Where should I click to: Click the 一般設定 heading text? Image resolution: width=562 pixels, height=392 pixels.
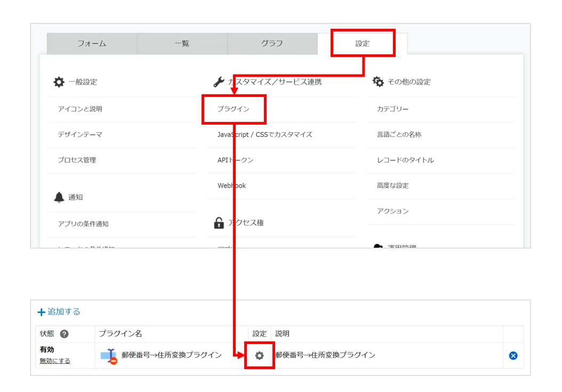point(83,82)
